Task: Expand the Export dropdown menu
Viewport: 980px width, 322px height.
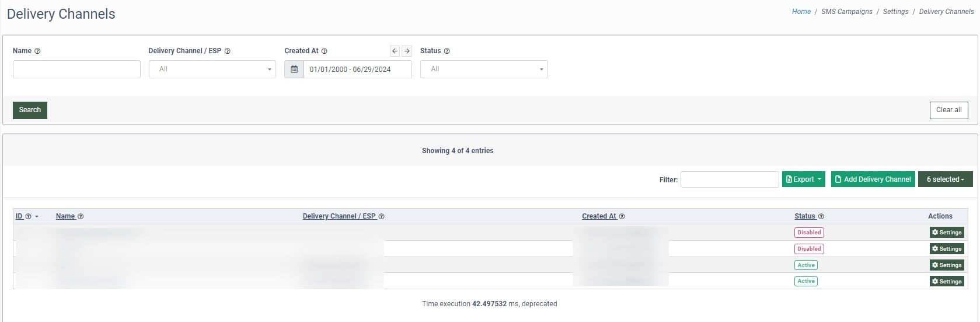Action: tap(803, 179)
